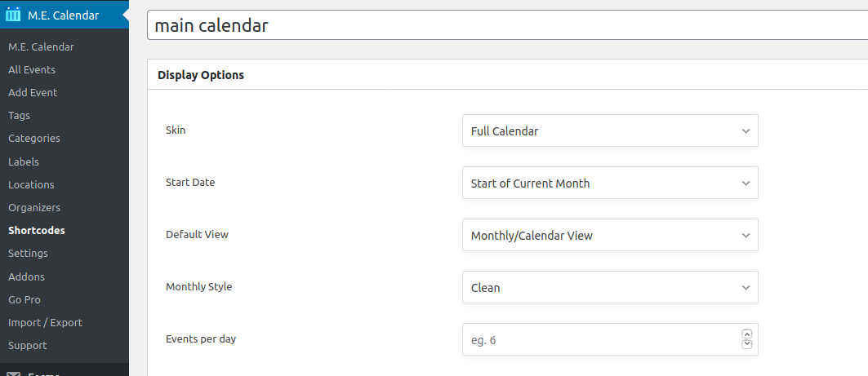
Task: Focus the Events per day input
Action: (603, 339)
